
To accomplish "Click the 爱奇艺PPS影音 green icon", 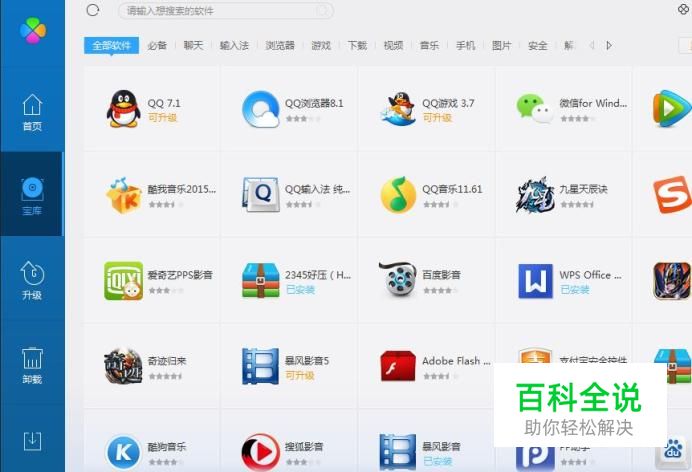I will coord(123,281).
